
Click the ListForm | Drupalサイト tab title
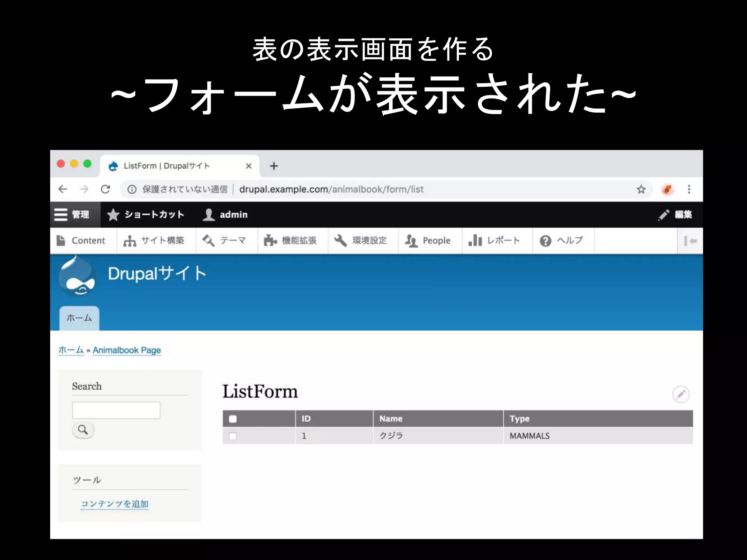tap(167, 166)
